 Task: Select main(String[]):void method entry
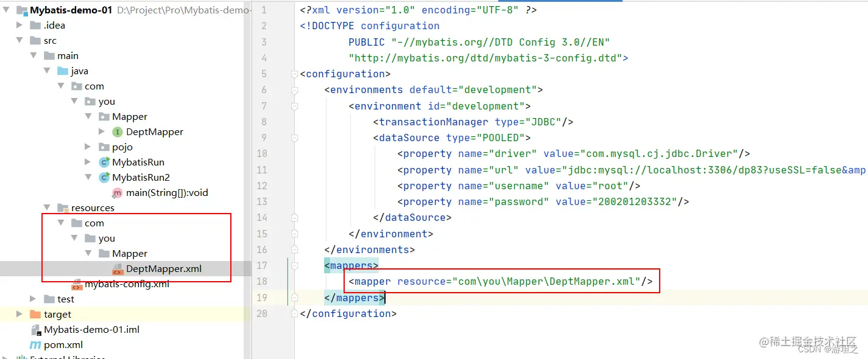[167, 192]
